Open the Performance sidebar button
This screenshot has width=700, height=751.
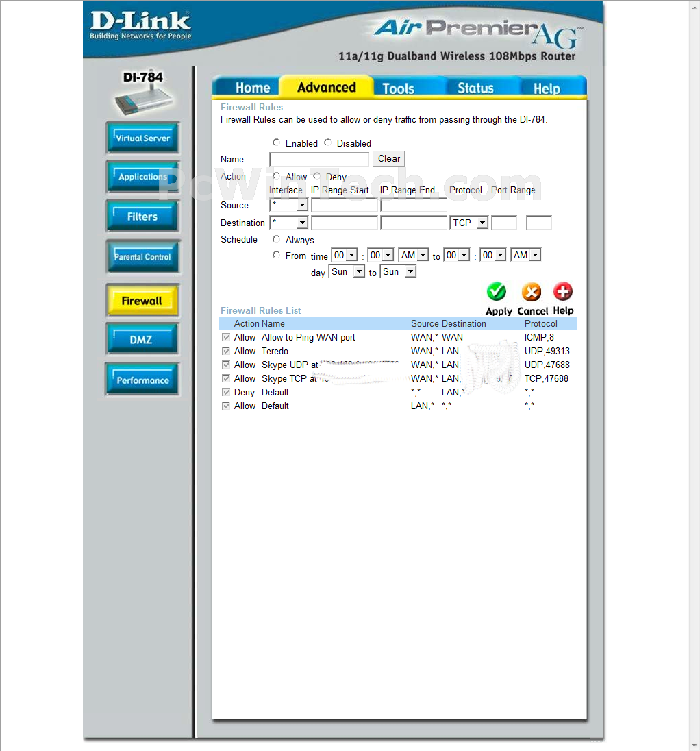(x=142, y=380)
